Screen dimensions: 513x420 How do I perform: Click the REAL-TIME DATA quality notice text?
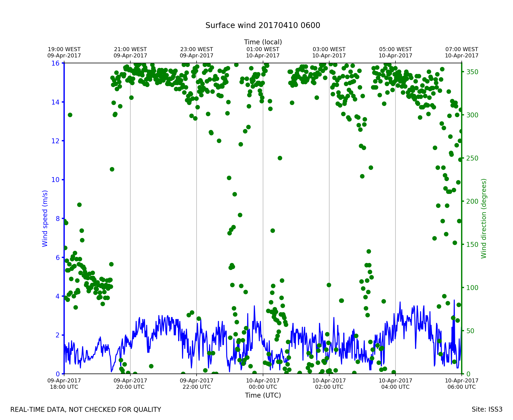pyautogui.click(x=86, y=410)
